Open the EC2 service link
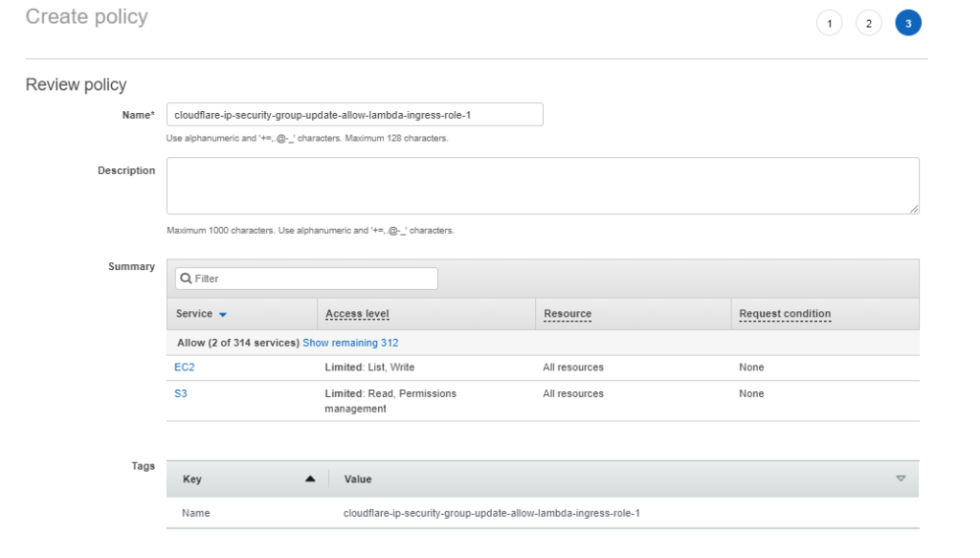980x558 pixels. coord(185,368)
